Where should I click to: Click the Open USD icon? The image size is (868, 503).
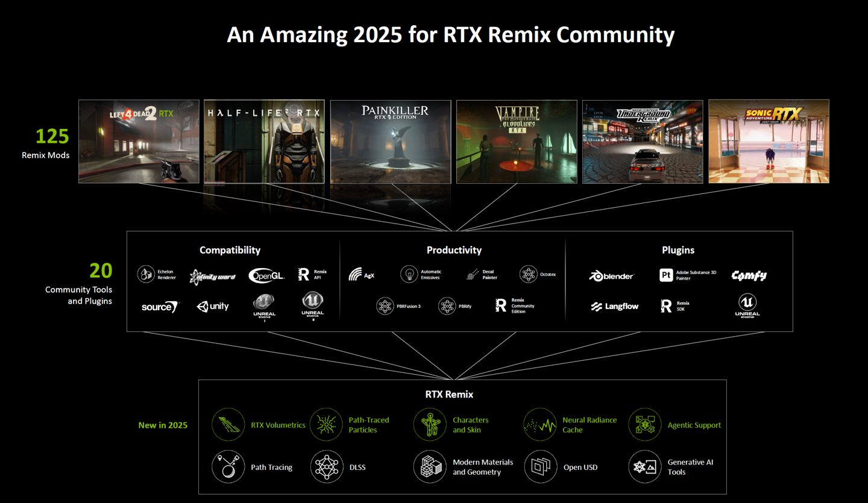[539, 467]
